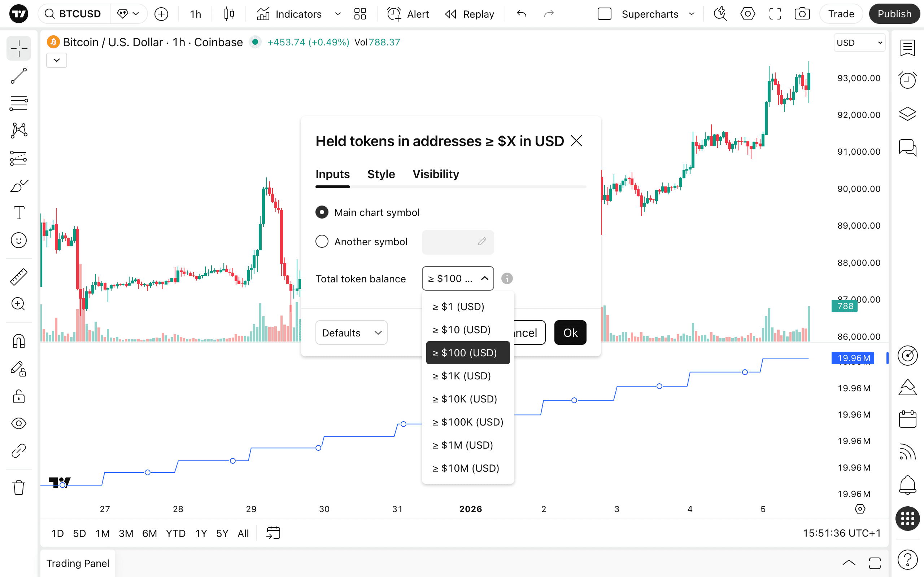924x577 pixels.
Task: Click the Publish button
Action: [x=894, y=14]
